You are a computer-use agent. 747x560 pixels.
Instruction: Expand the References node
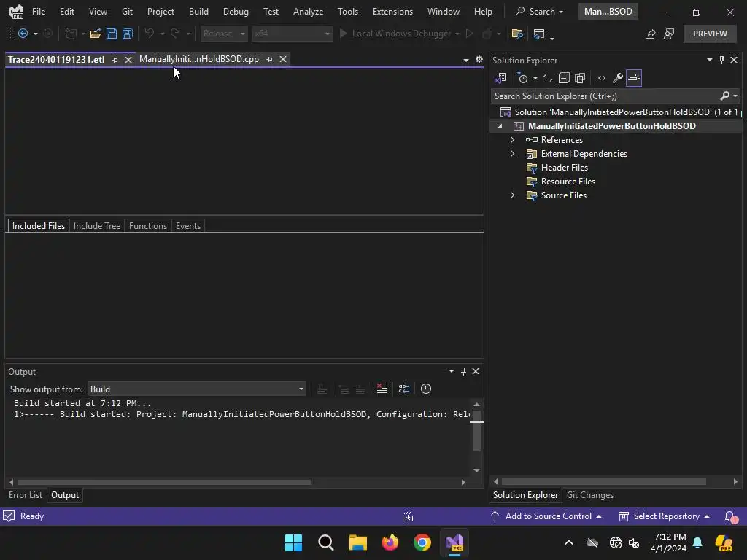pos(512,140)
